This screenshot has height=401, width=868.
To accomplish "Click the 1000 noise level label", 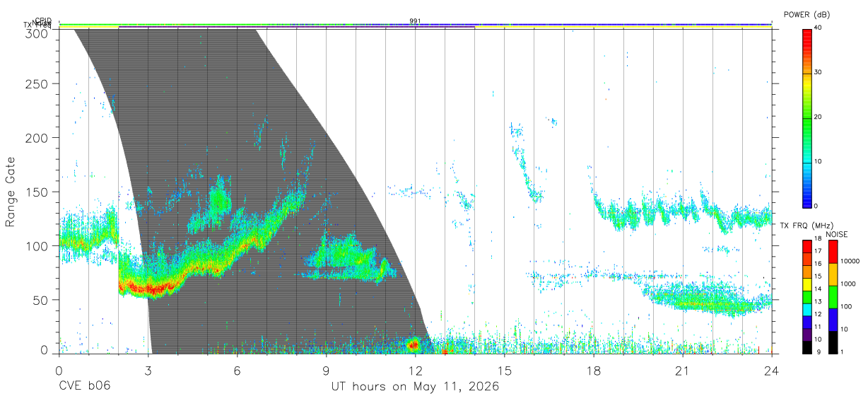I will [x=848, y=284].
